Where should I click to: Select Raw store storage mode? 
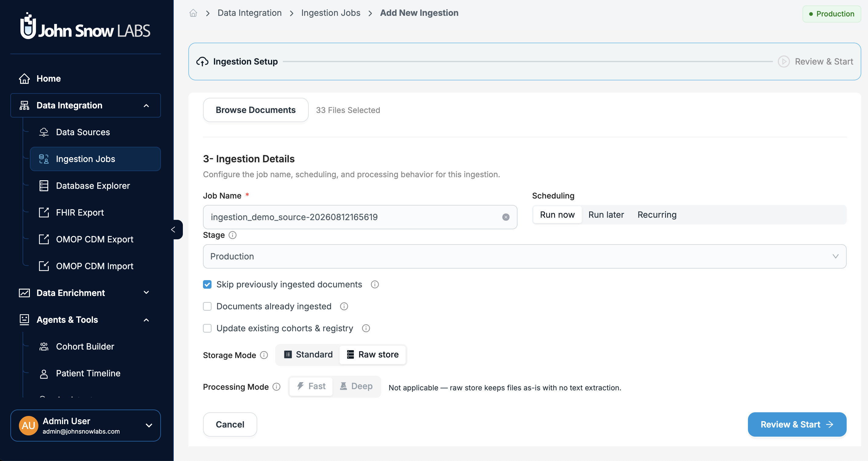pos(373,355)
